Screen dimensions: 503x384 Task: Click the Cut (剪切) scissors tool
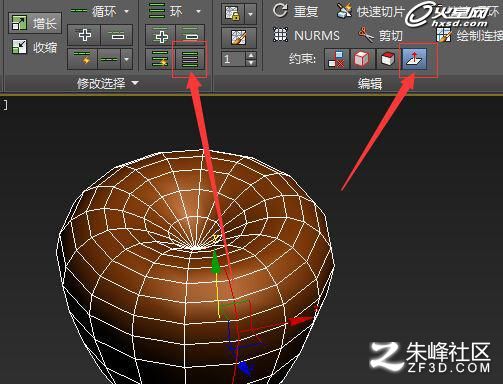381,35
